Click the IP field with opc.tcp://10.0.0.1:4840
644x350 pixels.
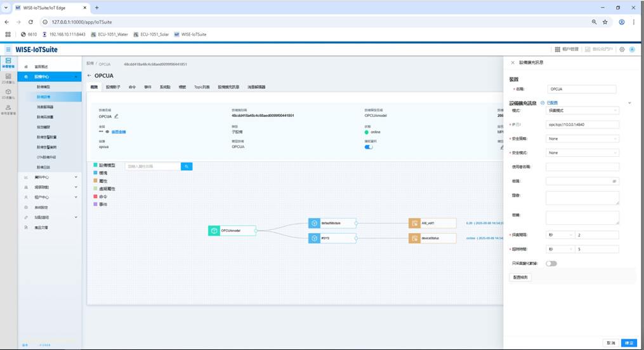coord(582,125)
